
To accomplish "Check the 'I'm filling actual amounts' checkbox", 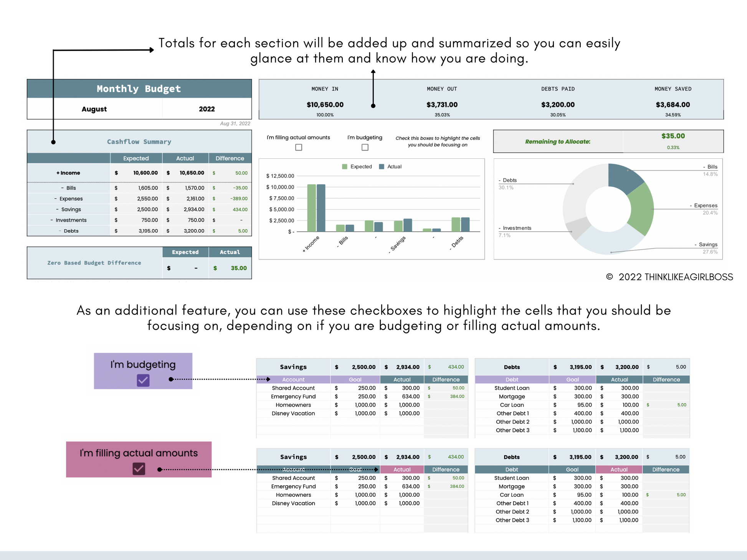I will pyautogui.click(x=299, y=147).
